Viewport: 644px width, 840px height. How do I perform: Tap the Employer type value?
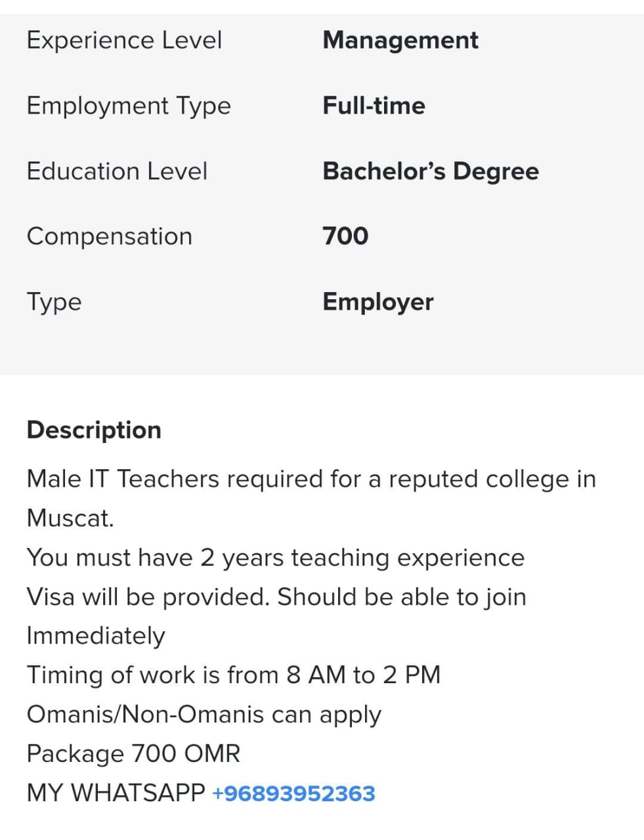(x=378, y=302)
